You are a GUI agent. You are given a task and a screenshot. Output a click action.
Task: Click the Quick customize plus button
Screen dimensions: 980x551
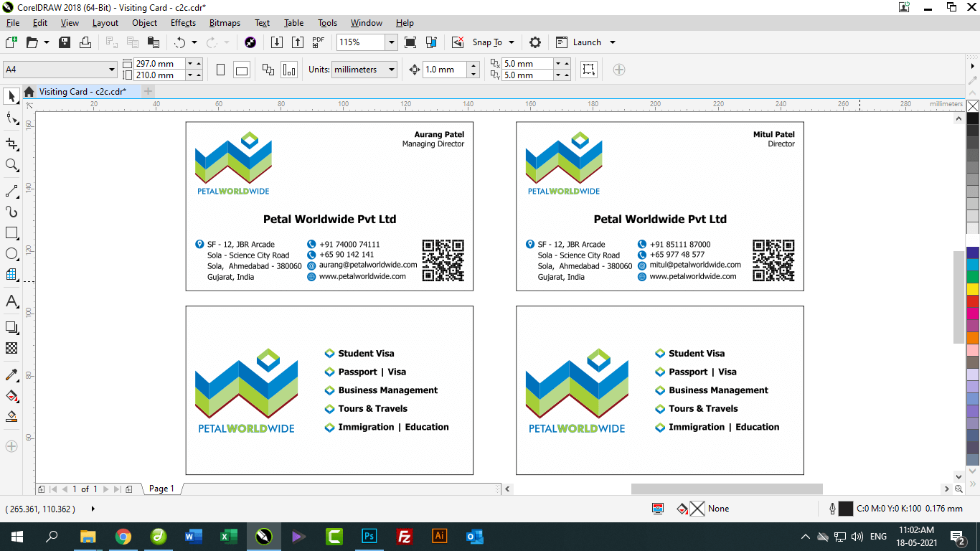click(x=619, y=70)
